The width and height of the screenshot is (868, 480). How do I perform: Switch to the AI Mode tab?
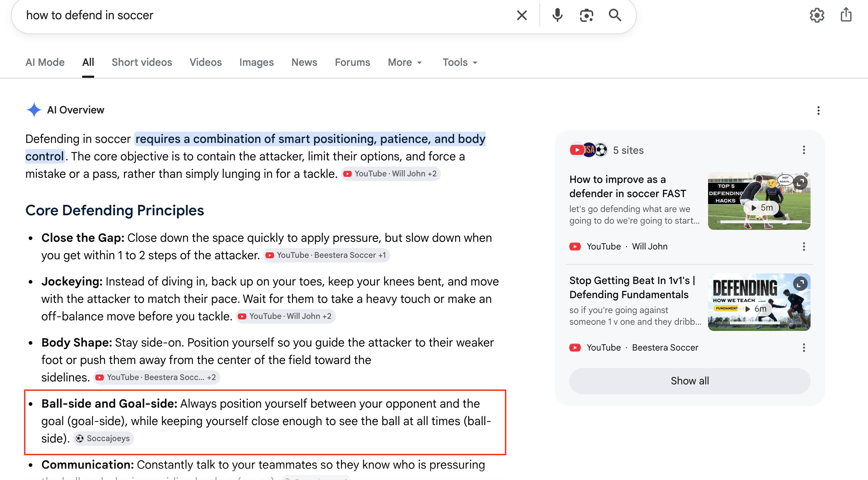[45, 63]
